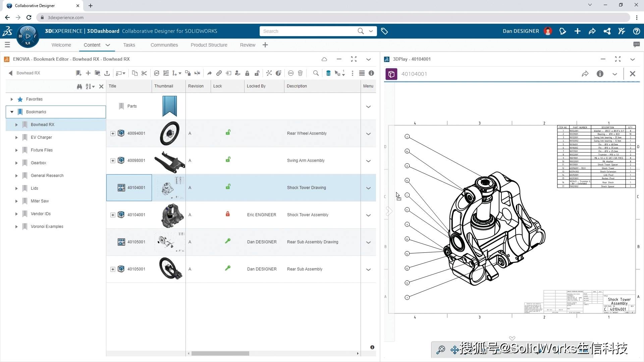Expand the Gearbox bookmark folder
The image size is (644, 362).
[x=16, y=163]
